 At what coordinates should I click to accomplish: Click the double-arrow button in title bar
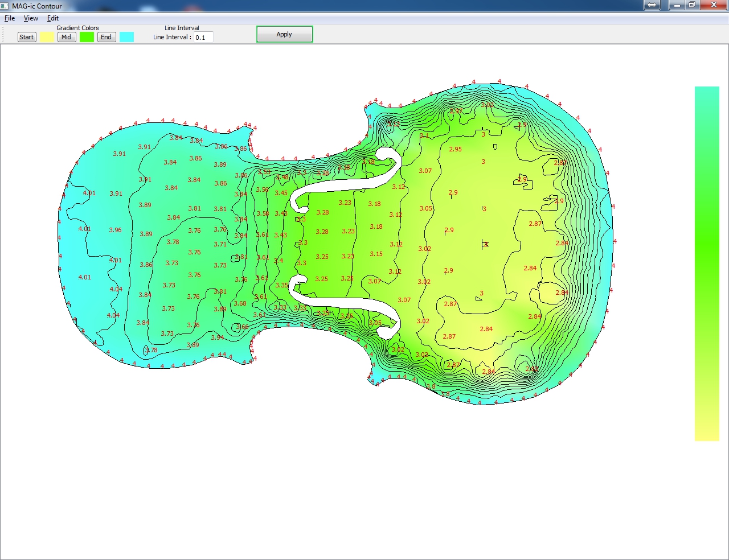652,5
